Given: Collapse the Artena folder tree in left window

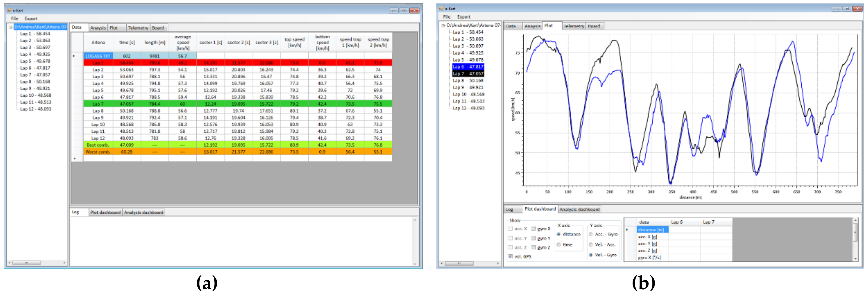Looking at the screenshot, I should pyautogui.click(x=11, y=27).
